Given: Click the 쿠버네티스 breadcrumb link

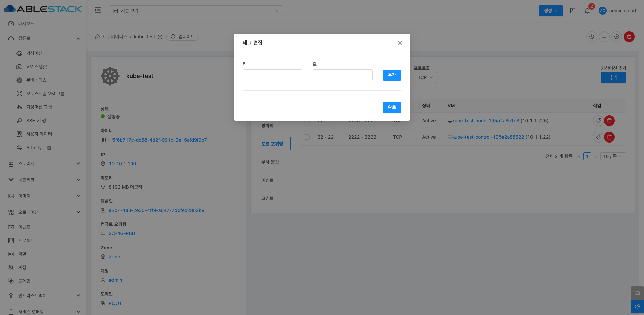Looking at the screenshot, I should tap(117, 37).
